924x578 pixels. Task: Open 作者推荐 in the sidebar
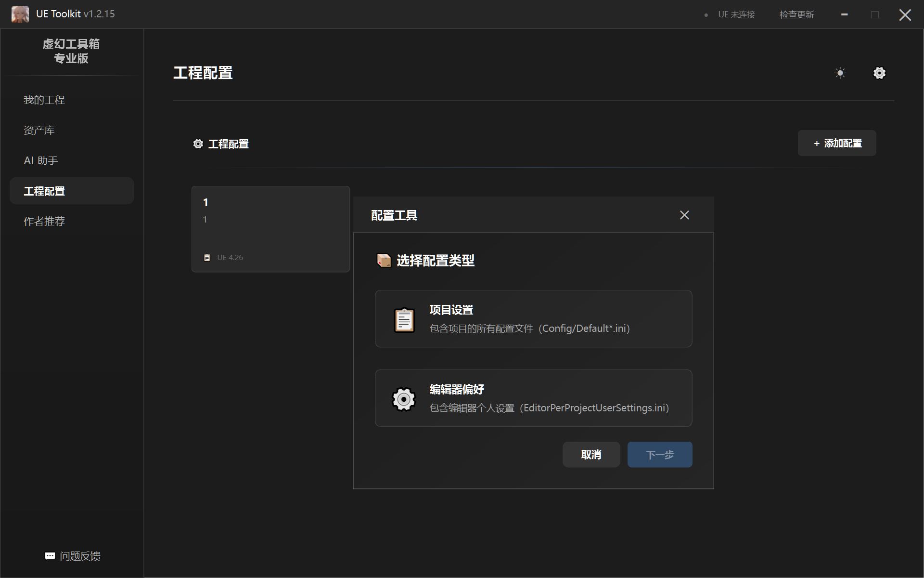[72, 222]
